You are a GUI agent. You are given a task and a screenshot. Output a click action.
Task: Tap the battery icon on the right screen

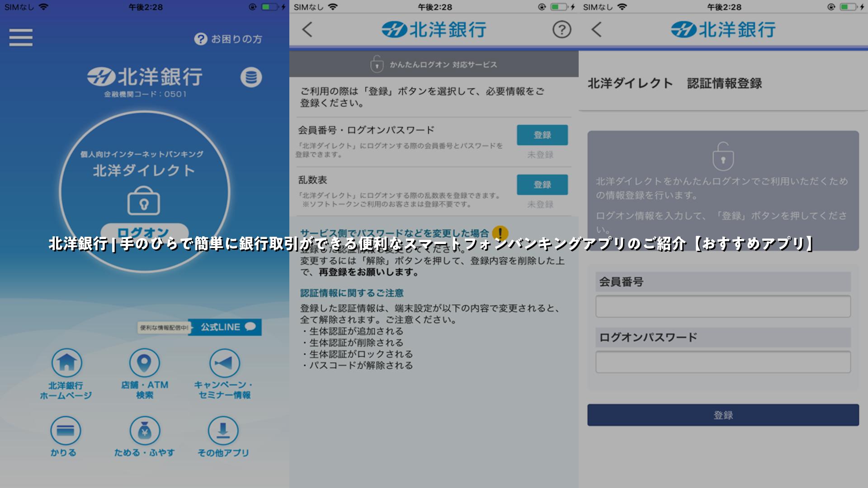tap(848, 7)
